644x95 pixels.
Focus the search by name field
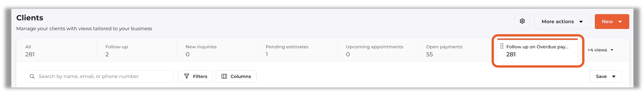(x=99, y=76)
